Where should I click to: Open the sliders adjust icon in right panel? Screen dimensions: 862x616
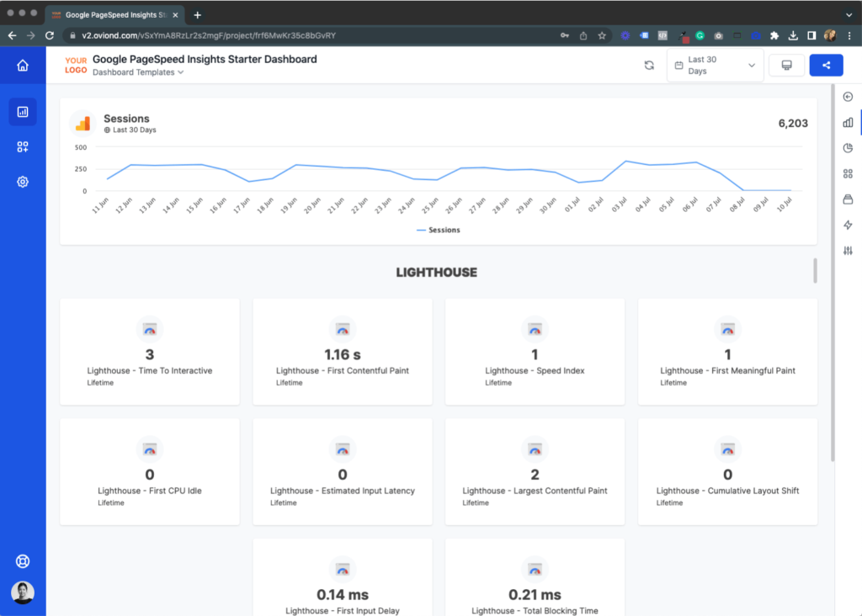(x=848, y=251)
